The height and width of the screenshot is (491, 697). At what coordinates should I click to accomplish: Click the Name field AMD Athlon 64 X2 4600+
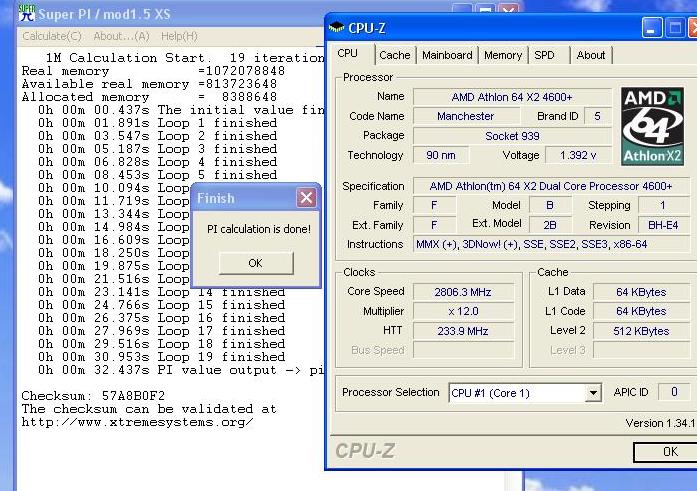512,97
